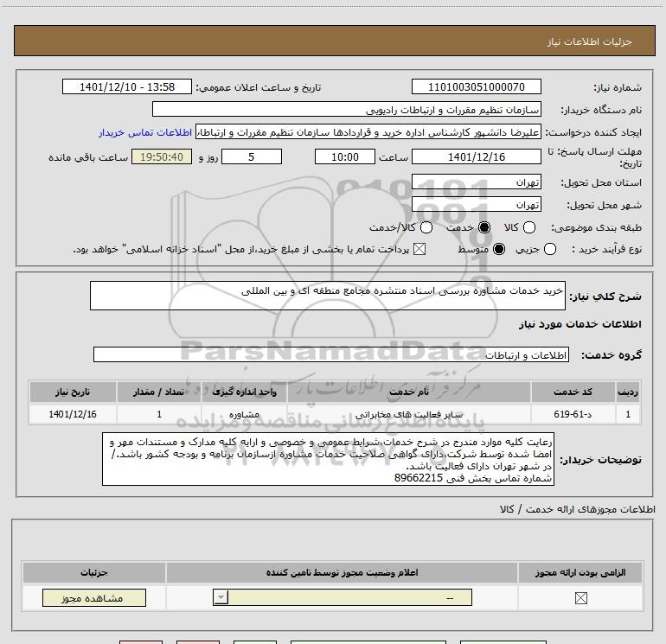Click column header تاریخ نیاز

(x=73, y=392)
